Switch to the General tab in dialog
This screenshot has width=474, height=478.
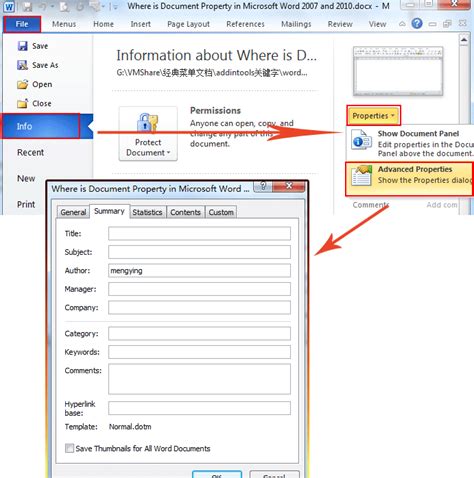(x=73, y=212)
